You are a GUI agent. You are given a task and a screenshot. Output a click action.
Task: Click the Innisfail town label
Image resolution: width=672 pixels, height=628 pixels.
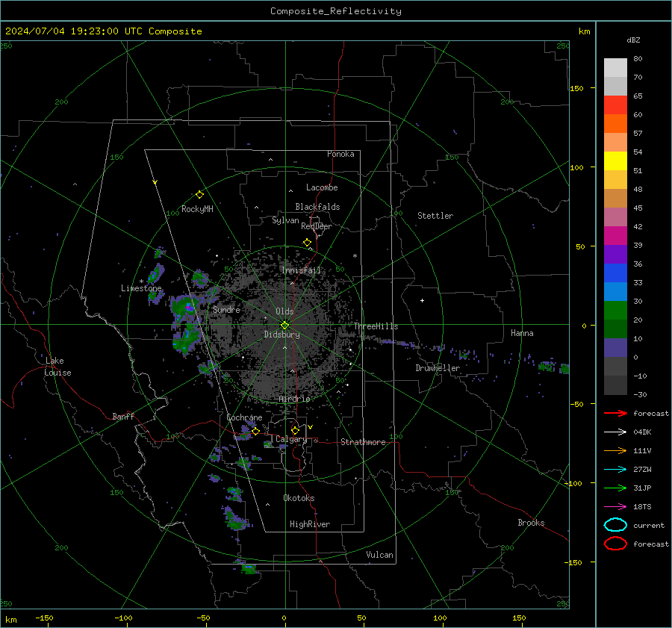pos(301,270)
